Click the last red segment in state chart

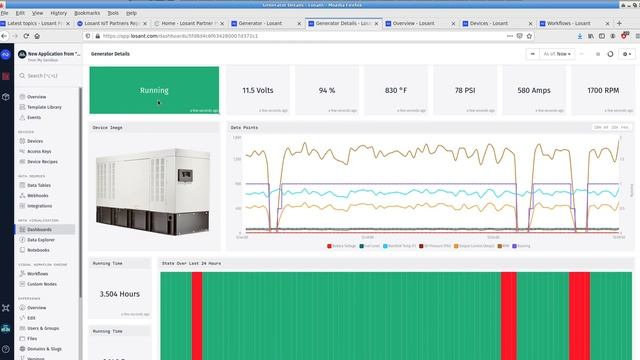[579, 316]
